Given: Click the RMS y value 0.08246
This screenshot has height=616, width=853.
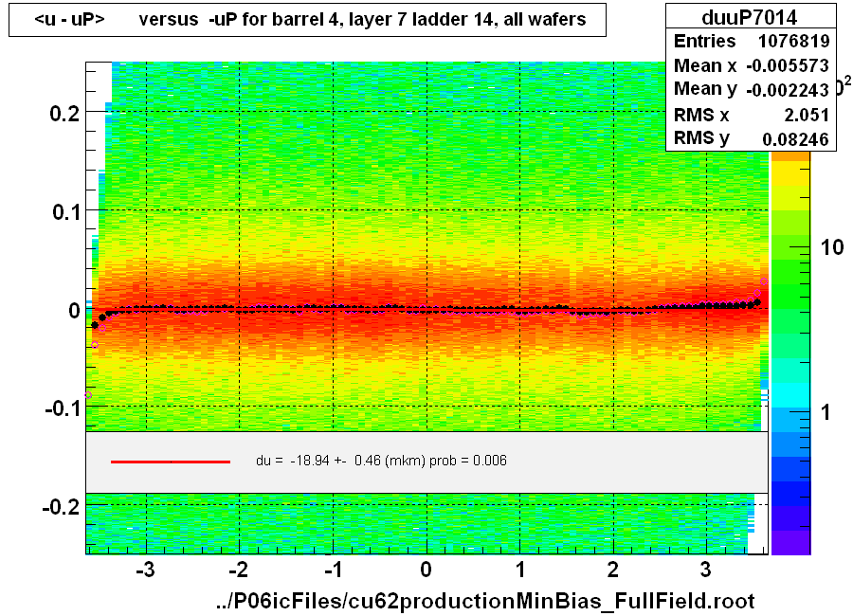Looking at the screenshot, I should [795, 139].
